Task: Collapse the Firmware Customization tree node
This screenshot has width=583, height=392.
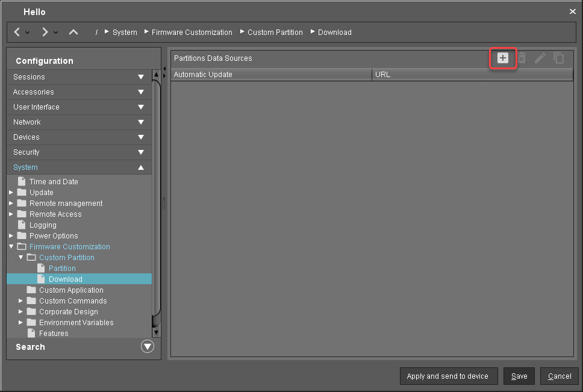Action: (x=11, y=247)
